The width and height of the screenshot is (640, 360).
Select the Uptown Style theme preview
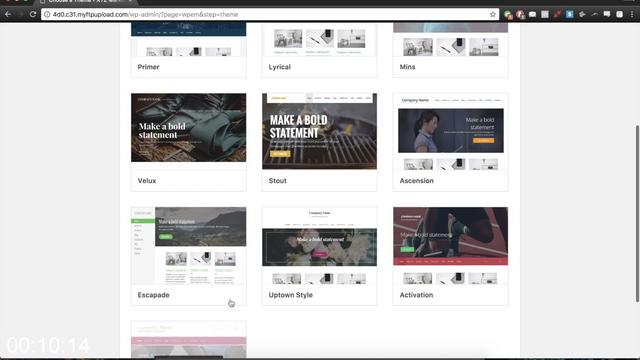coord(320,245)
